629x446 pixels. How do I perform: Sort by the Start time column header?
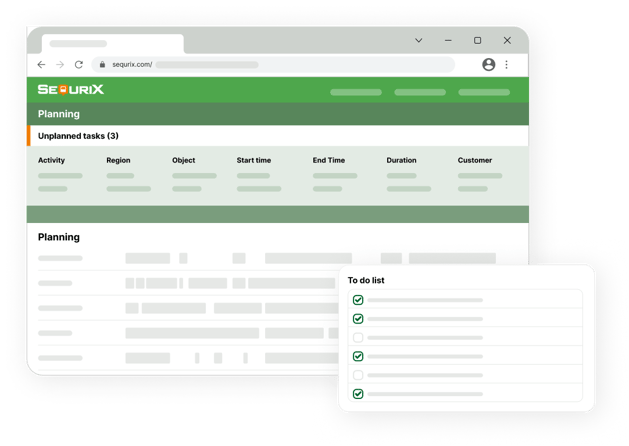(x=254, y=160)
